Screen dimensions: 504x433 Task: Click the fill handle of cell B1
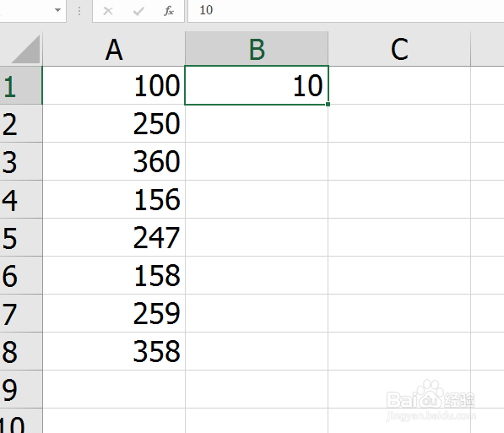(x=328, y=104)
